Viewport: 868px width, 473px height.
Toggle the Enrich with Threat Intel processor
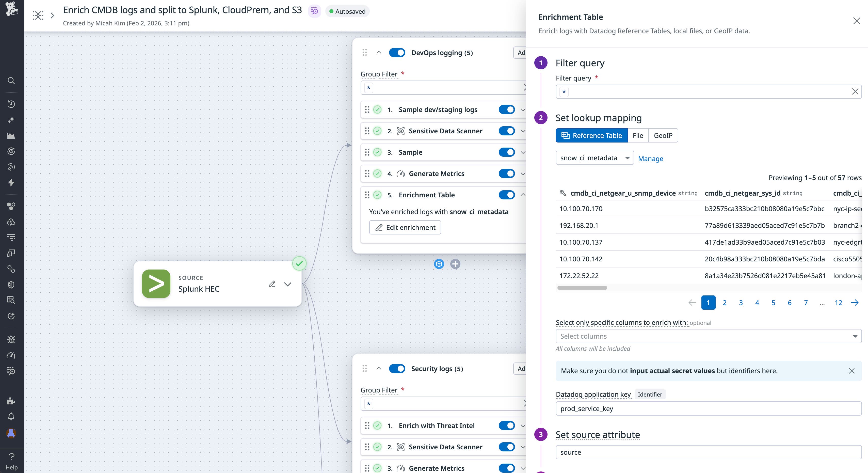pos(507,425)
